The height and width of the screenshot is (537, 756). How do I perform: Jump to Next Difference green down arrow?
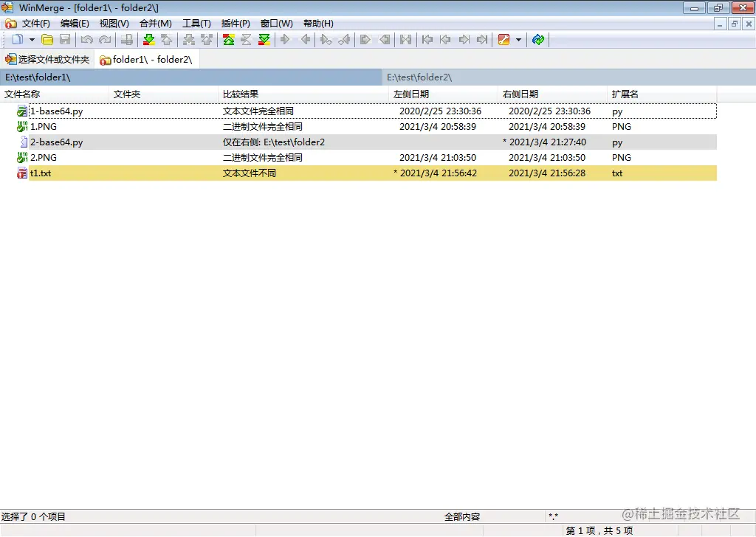[149, 40]
